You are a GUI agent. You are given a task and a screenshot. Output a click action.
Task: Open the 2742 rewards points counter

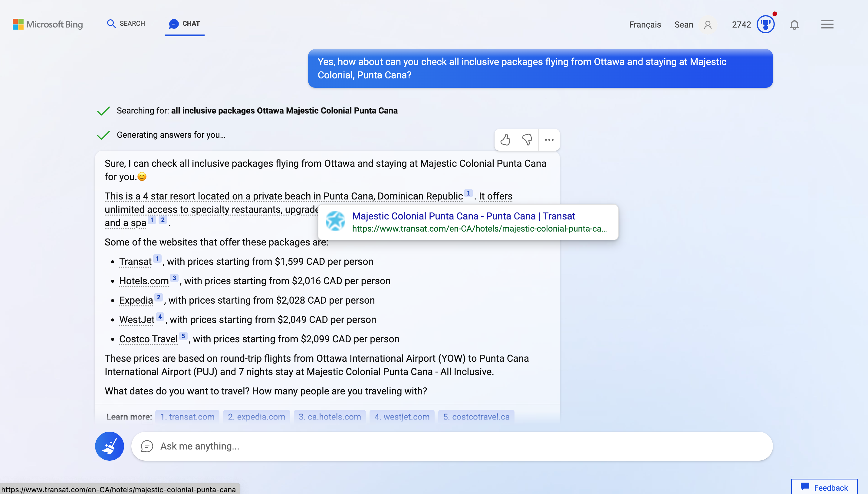(741, 25)
